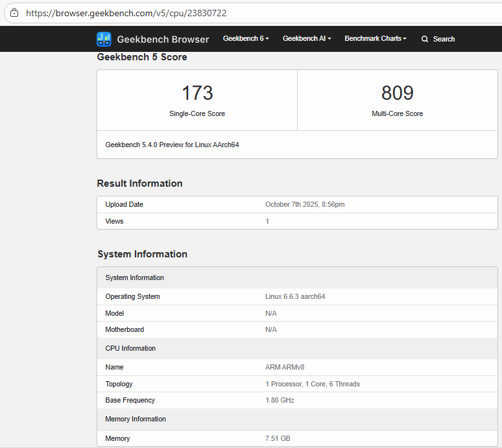Click the N/A value in Model row
502x448 pixels.
[271, 313]
